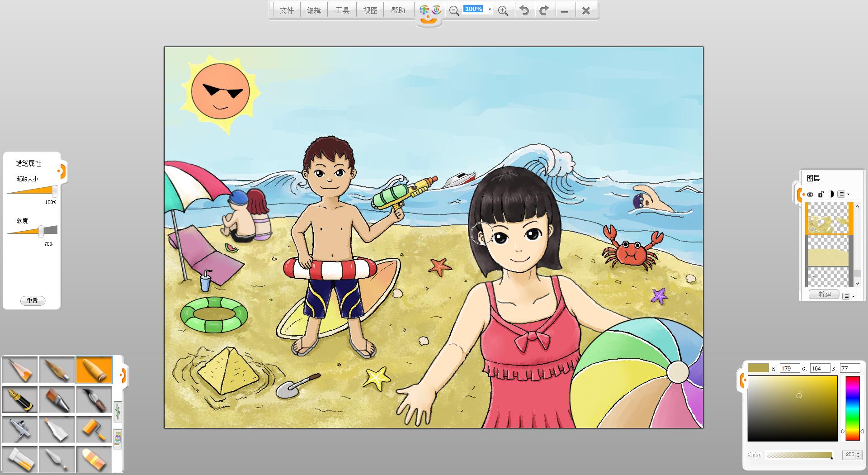Toggle the layer contrast half-circle icon
The image size is (868, 475).
point(831,195)
